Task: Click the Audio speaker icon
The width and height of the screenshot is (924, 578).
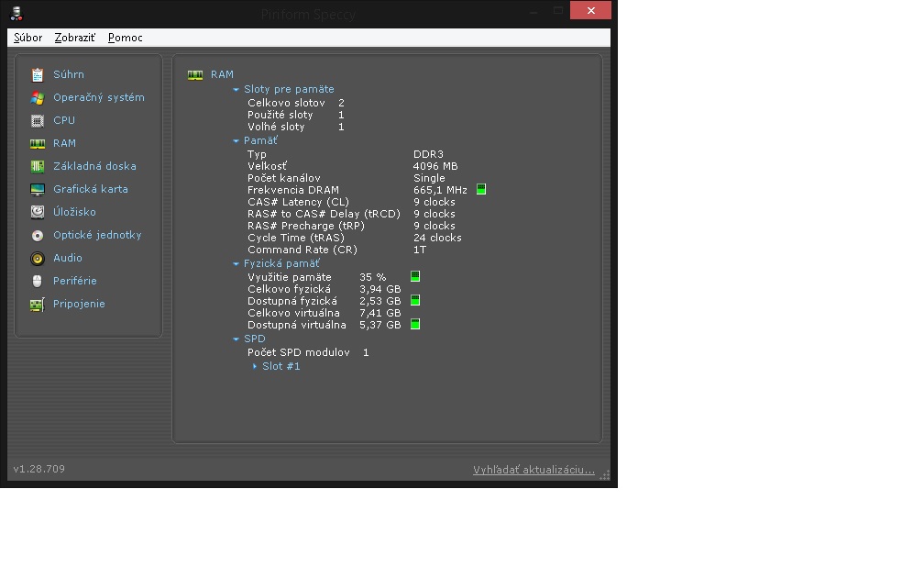Action: pos(37,259)
